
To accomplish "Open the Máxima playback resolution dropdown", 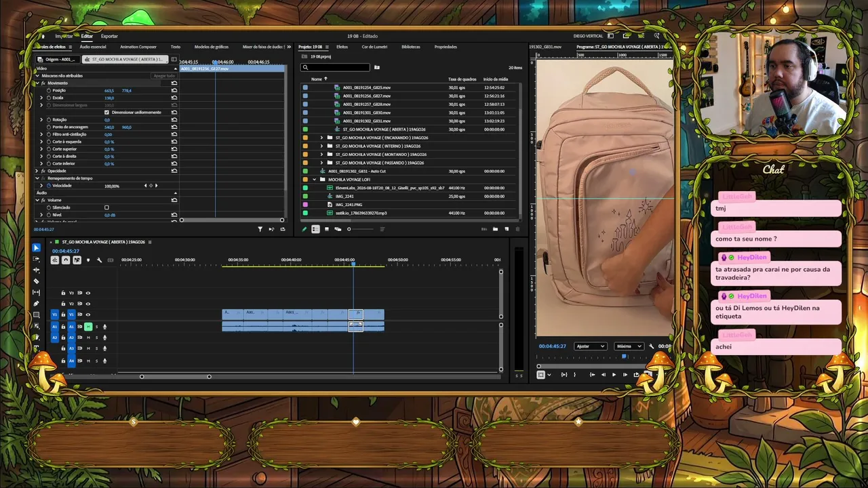I will 628,346.
